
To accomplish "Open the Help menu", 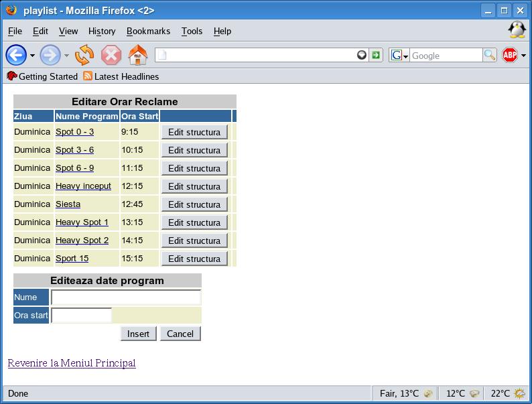I will (x=222, y=31).
